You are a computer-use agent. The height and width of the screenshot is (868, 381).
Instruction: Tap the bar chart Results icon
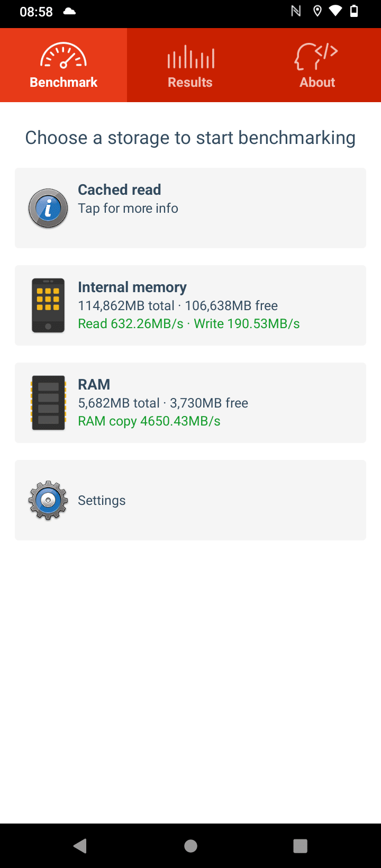pos(190,57)
